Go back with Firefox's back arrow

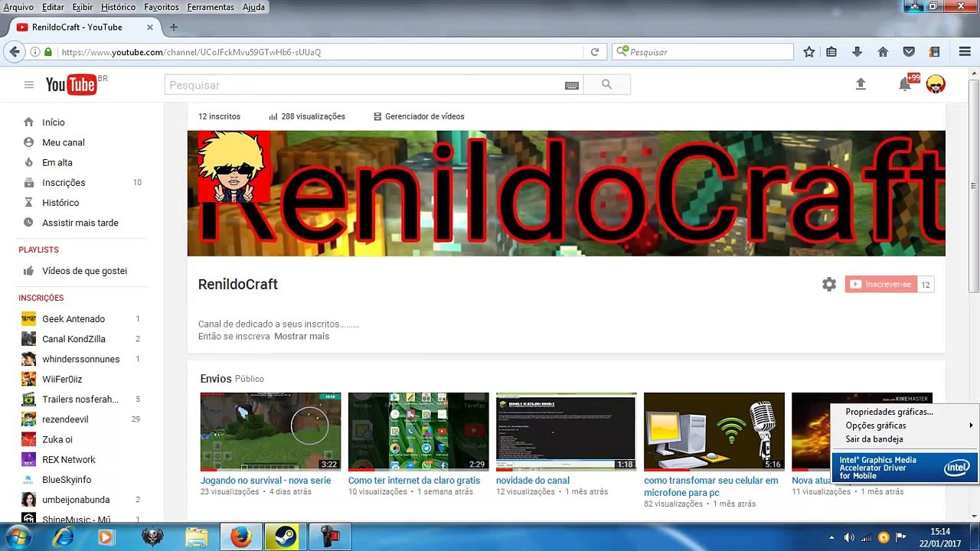click(15, 52)
